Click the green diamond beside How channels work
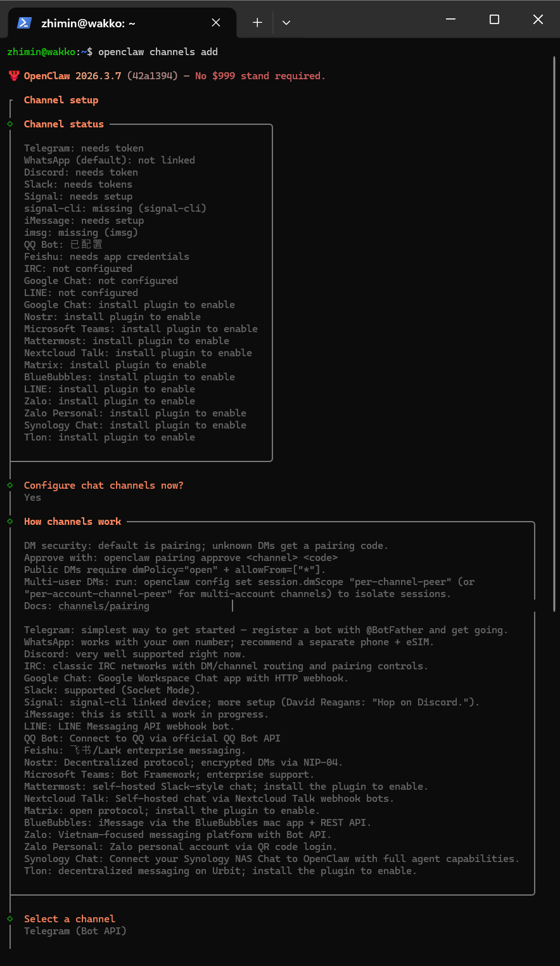Screen dimensions: 560x966 click(x=10, y=522)
